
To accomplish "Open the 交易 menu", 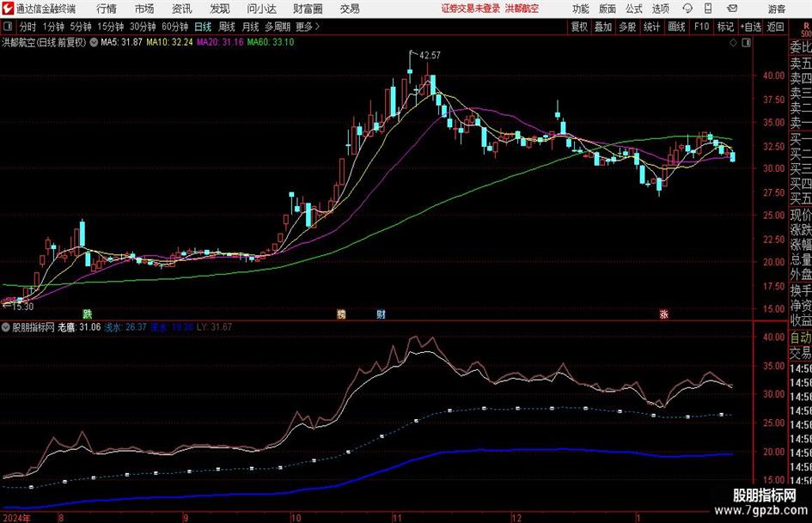I will 350,9.
